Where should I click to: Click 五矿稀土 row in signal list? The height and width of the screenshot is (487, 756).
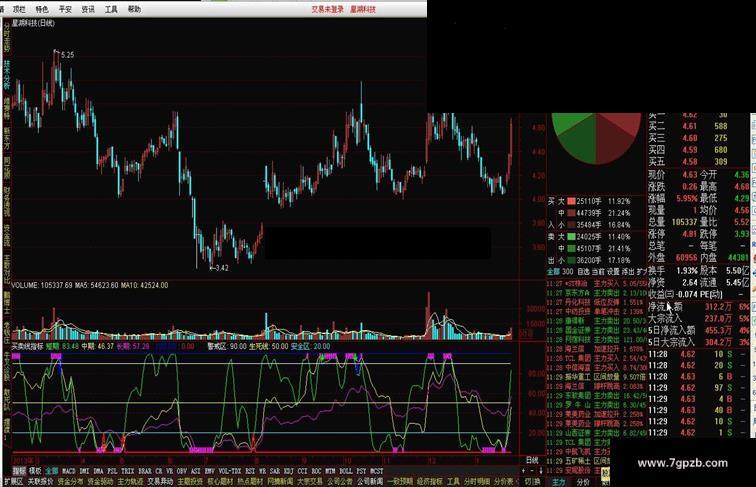coord(578,461)
